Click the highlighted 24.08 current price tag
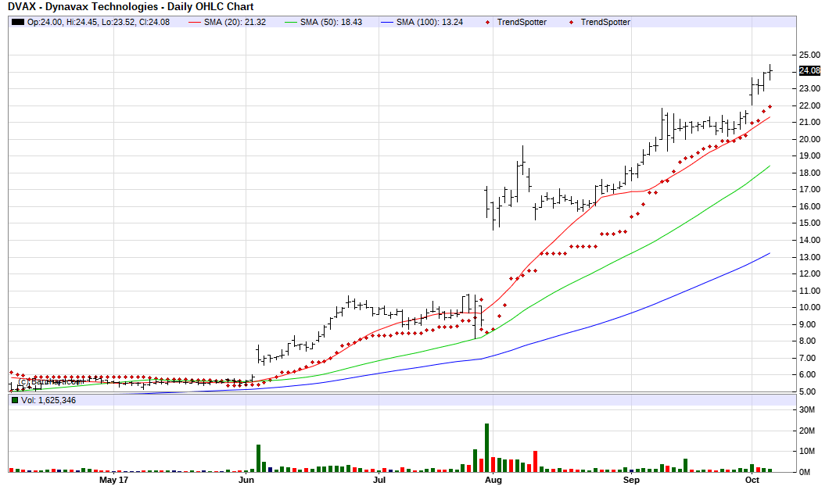829x504 pixels. coord(809,71)
